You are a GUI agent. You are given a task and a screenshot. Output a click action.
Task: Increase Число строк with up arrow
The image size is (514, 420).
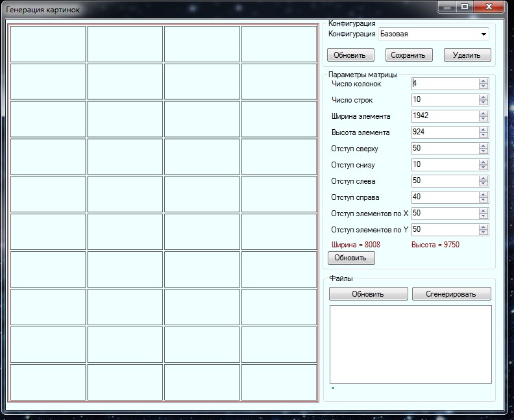[483, 97]
